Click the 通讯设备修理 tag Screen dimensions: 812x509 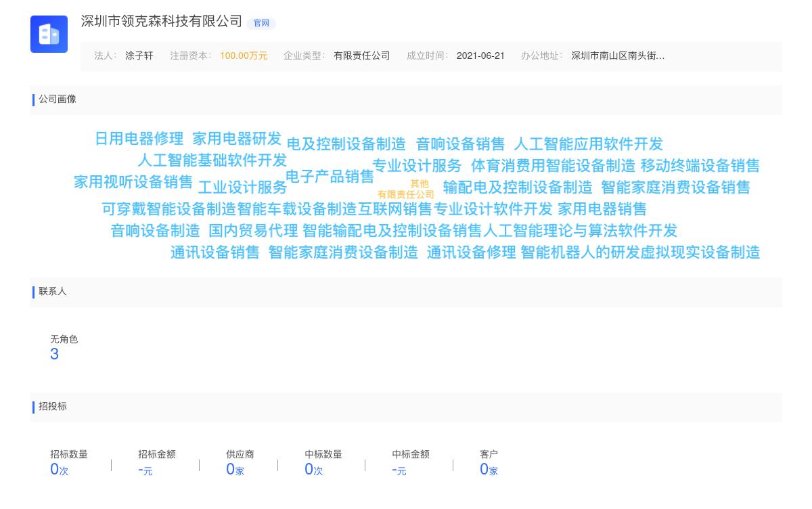471,252
